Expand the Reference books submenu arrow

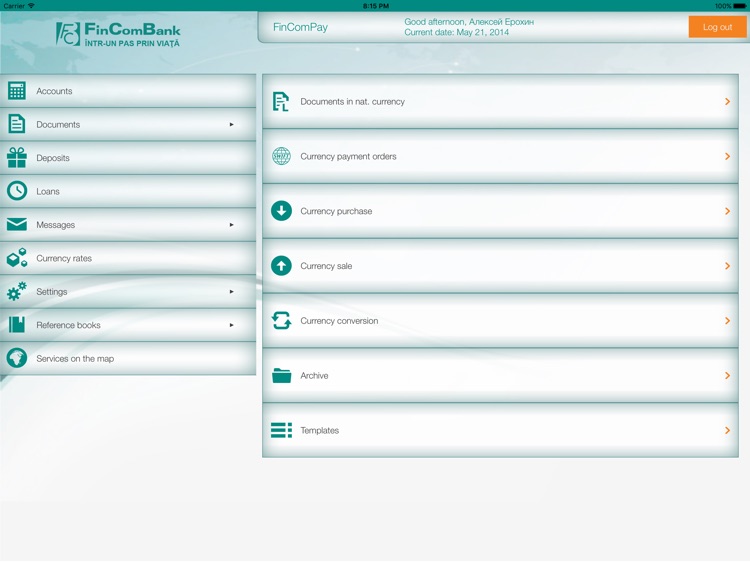232,325
